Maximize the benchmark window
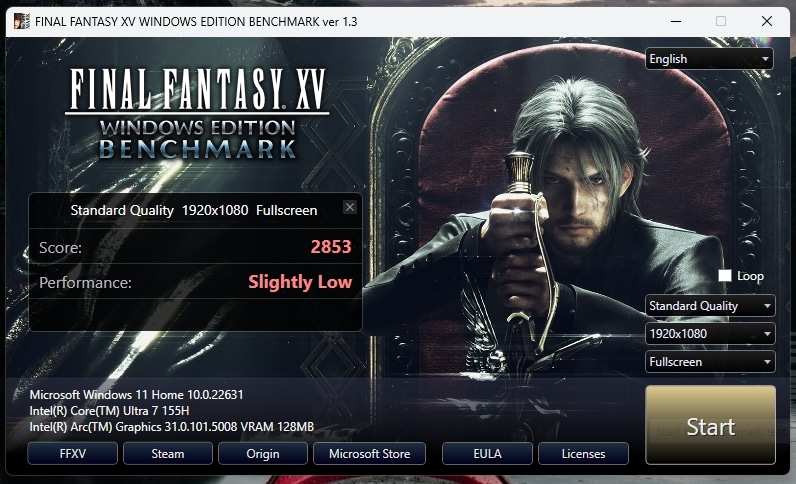The image size is (796, 484). click(x=721, y=21)
